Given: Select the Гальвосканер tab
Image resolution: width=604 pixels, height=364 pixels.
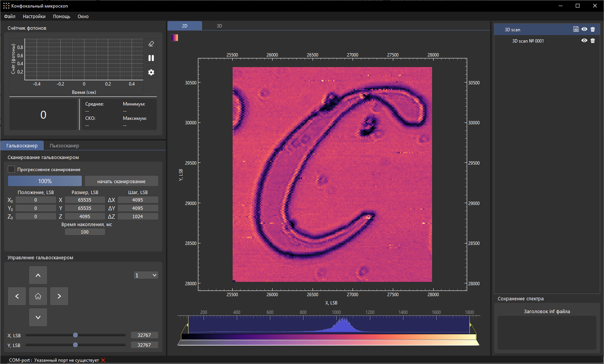Looking at the screenshot, I should (x=22, y=145).
